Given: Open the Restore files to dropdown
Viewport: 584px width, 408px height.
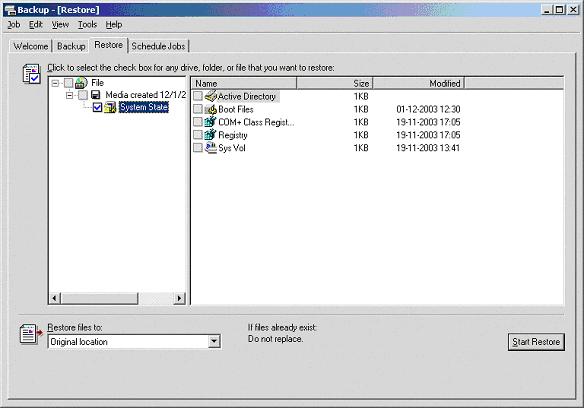Looking at the screenshot, I should (214, 341).
